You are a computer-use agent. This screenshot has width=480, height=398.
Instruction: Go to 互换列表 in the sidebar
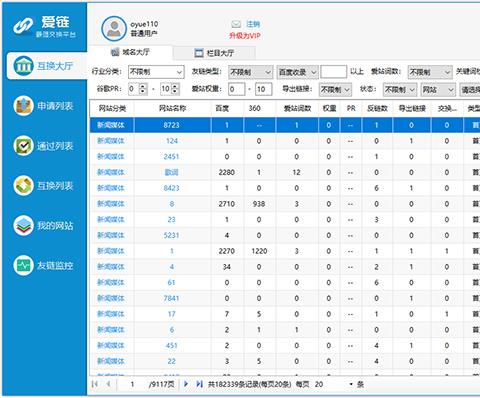44,186
